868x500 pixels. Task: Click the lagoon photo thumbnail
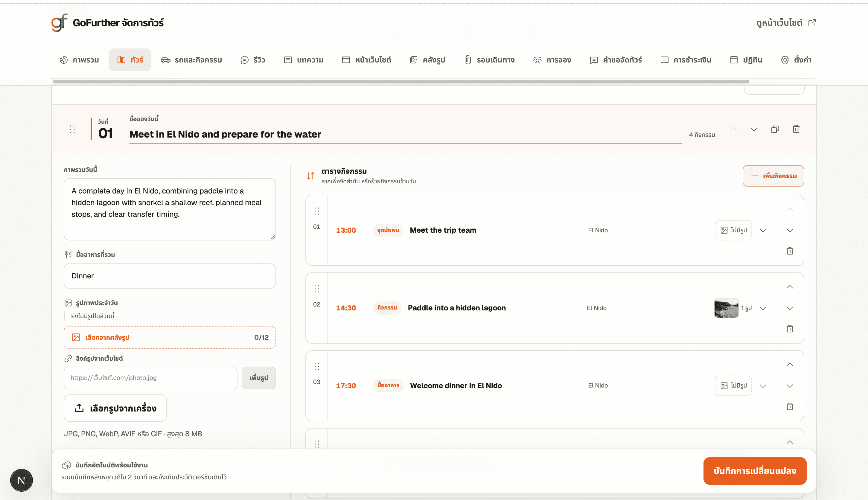tap(726, 308)
